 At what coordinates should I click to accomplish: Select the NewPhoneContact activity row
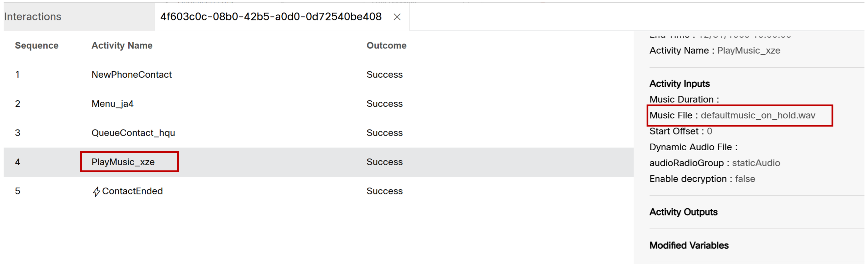click(x=131, y=74)
